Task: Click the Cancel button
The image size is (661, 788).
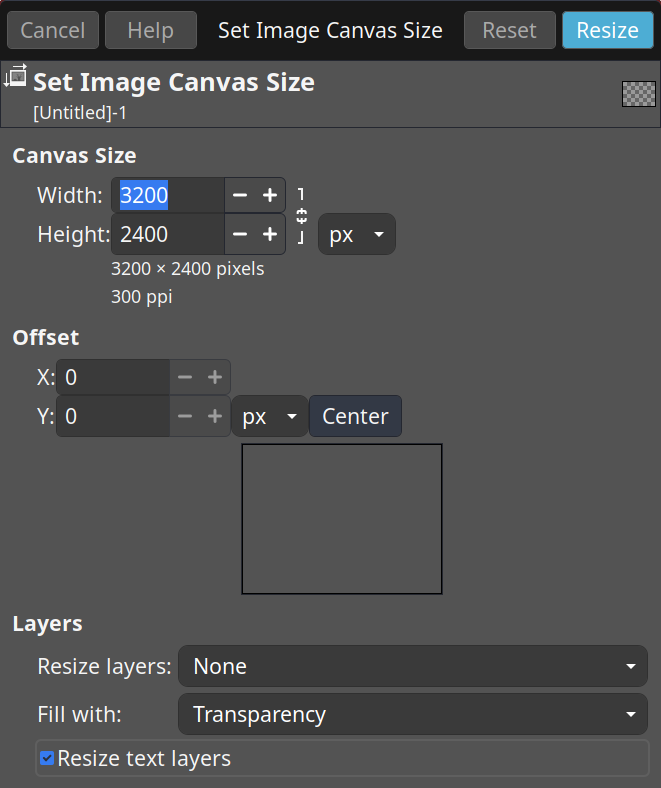Action: point(53,30)
